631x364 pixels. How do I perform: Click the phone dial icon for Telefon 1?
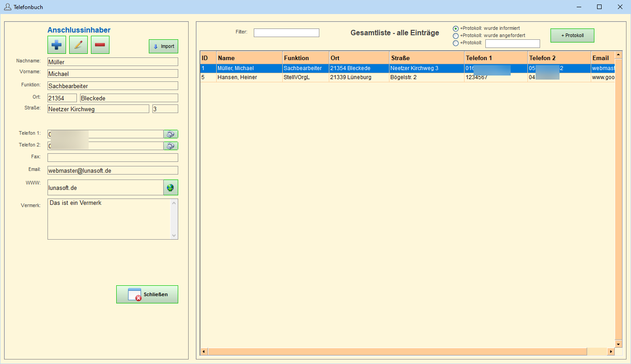[171, 134]
